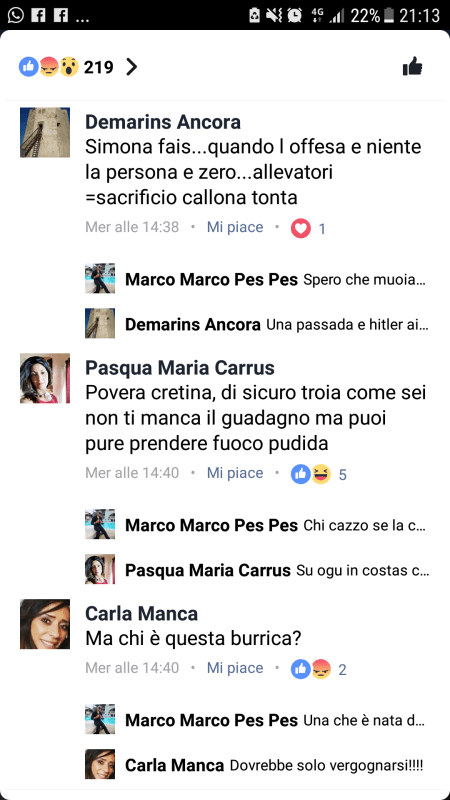Open Pasqua Maria Carrus's profile picture
This screenshot has height=800, width=450.
tap(45, 378)
